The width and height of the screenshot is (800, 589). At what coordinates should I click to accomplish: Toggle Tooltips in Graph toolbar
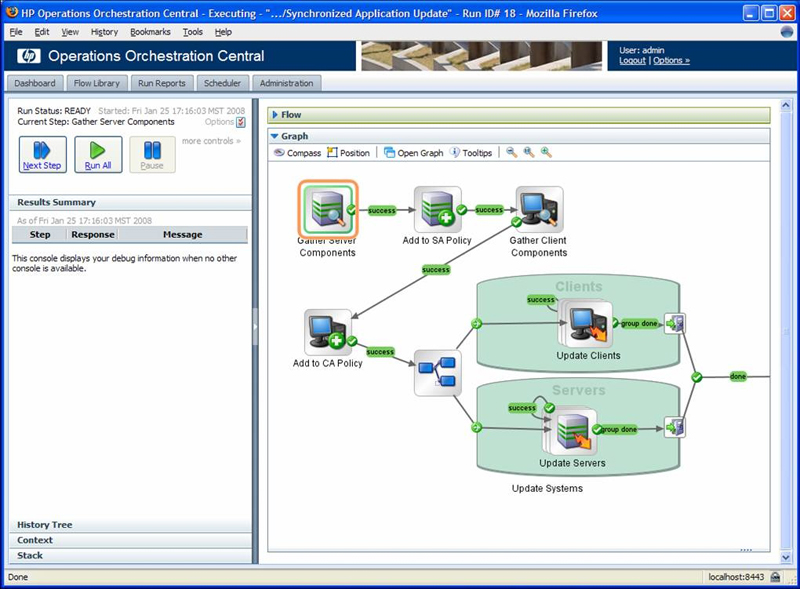click(x=471, y=153)
